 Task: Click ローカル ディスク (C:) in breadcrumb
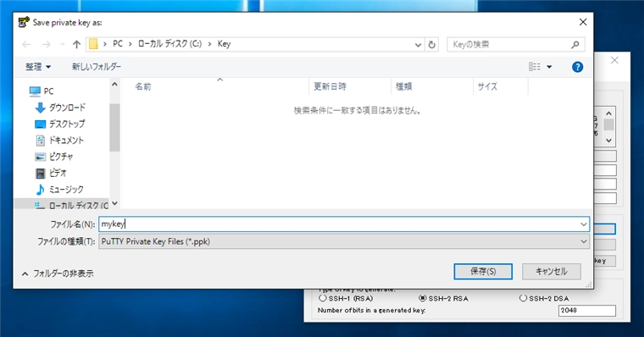tap(169, 44)
